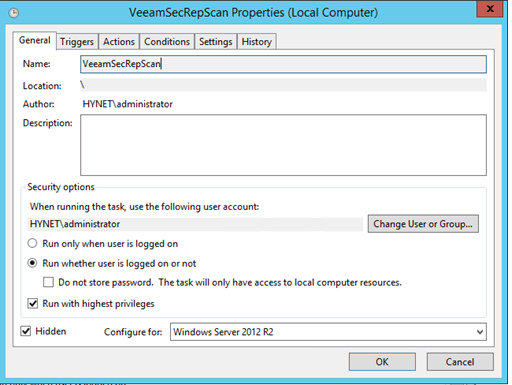Click the Author value HYNET\administrator
This screenshot has height=385, width=512.
tap(127, 104)
